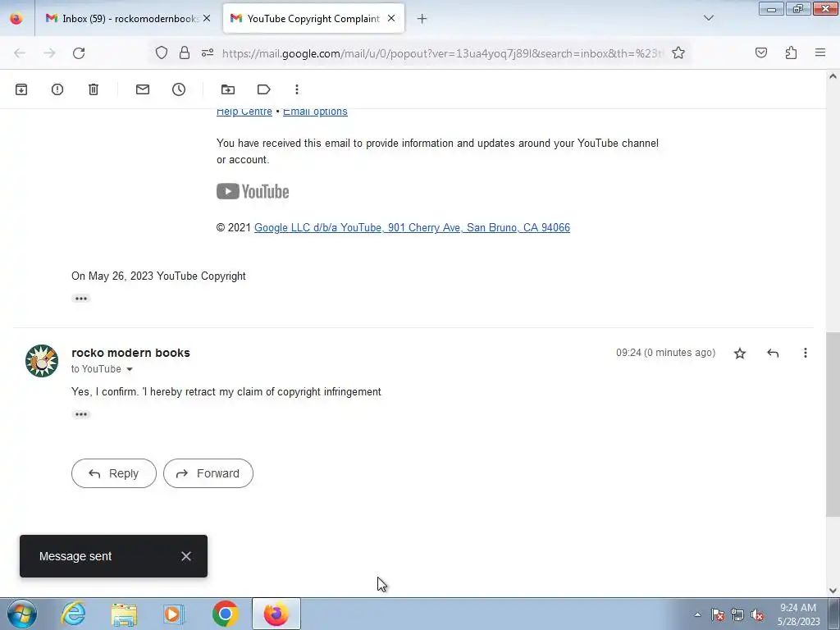Go back to the previous page
840x630 pixels.
[x=20, y=53]
